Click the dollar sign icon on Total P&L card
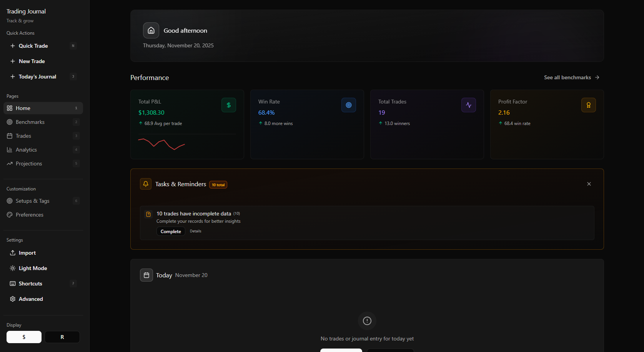644x352 pixels. tap(229, 105)
